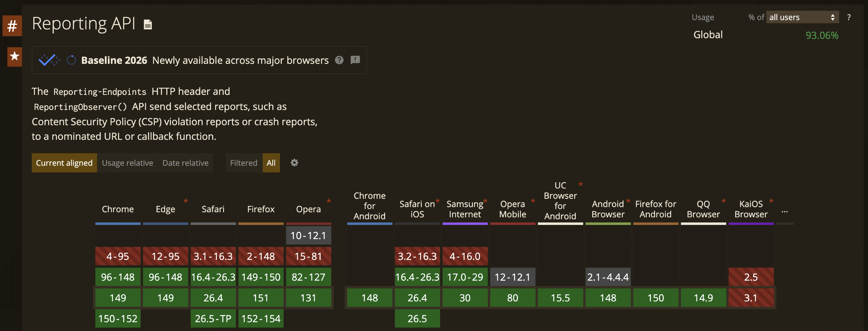Click Edge versions 96-148 cell

coord(165,277)
